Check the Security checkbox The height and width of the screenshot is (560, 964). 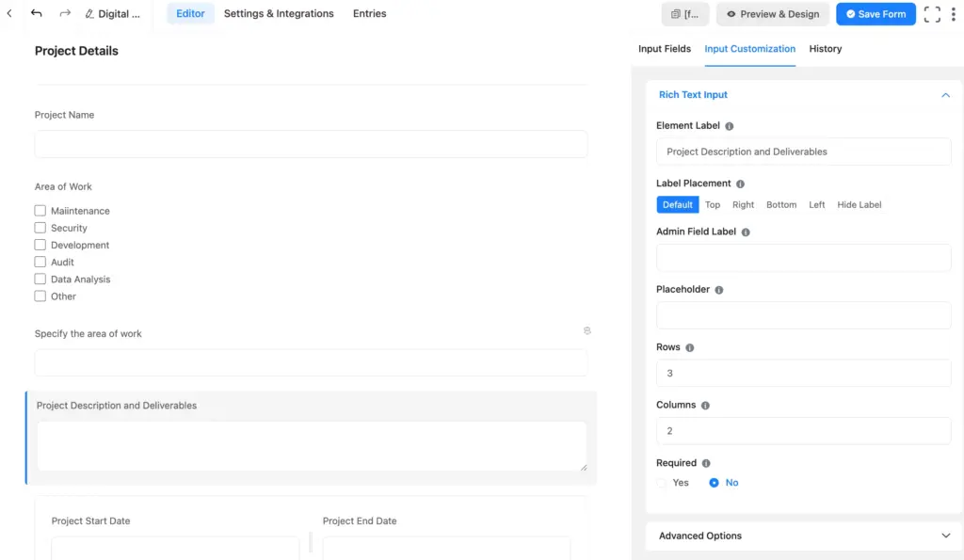click(40, 228)
